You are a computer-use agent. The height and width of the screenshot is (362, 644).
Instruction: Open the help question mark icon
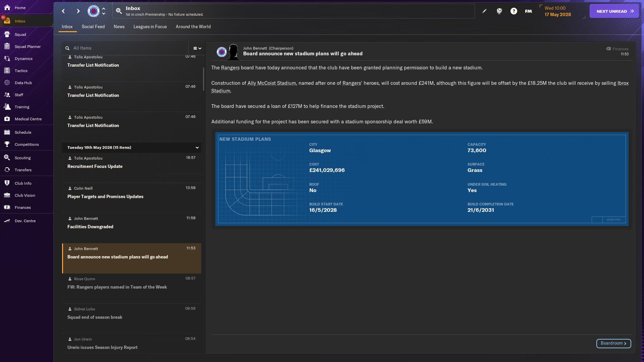pyautogui.click(x=514, y=11)
